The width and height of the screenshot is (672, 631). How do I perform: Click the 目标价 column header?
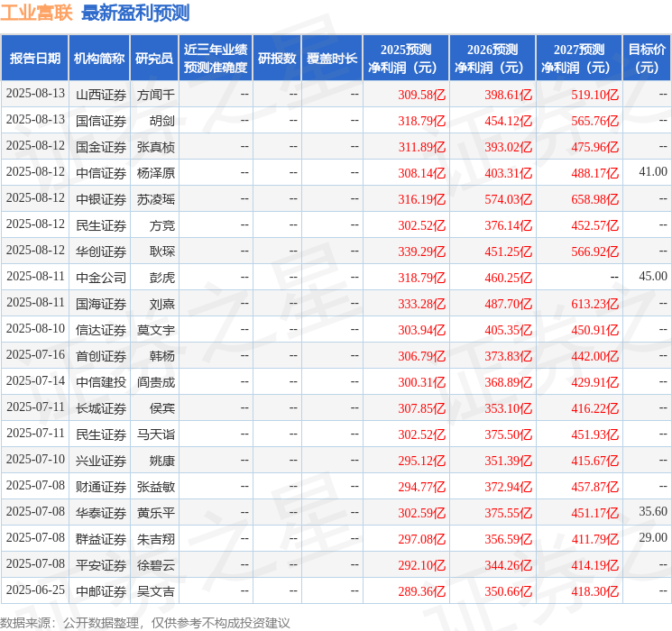coord(646,59)
